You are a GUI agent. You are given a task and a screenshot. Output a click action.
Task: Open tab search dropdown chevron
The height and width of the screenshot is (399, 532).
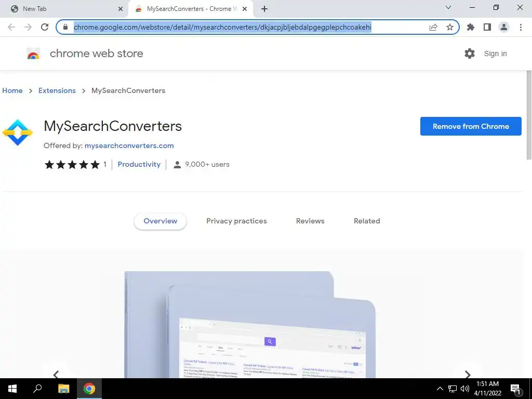448,7
